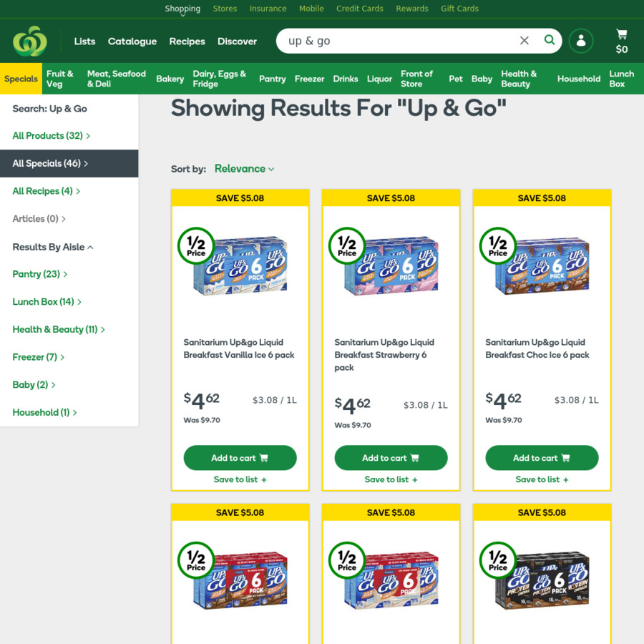
Task: Add Vanilla Ice 6 pack to cart
Action: pyautogui.click(x=240, y=457)
